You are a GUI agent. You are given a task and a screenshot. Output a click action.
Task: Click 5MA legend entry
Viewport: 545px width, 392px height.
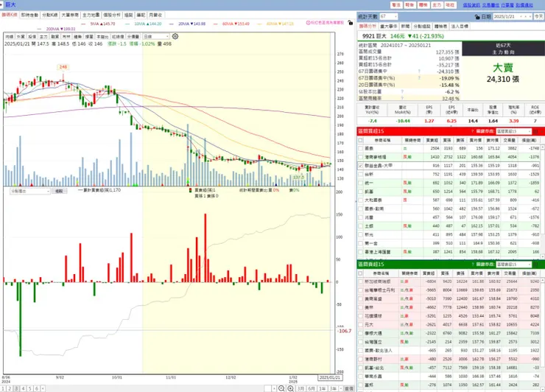[x=102, y=24]
